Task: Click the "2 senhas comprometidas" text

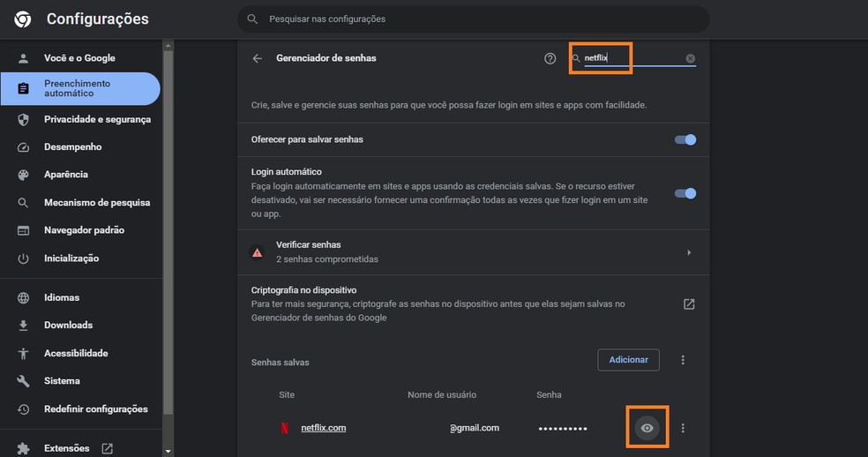Action: pos(327,259)
